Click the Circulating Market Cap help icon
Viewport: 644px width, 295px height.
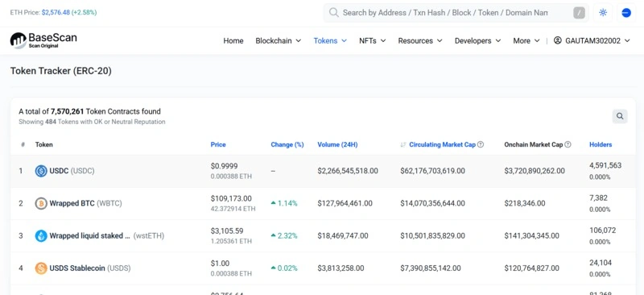(x=481, y=144)
